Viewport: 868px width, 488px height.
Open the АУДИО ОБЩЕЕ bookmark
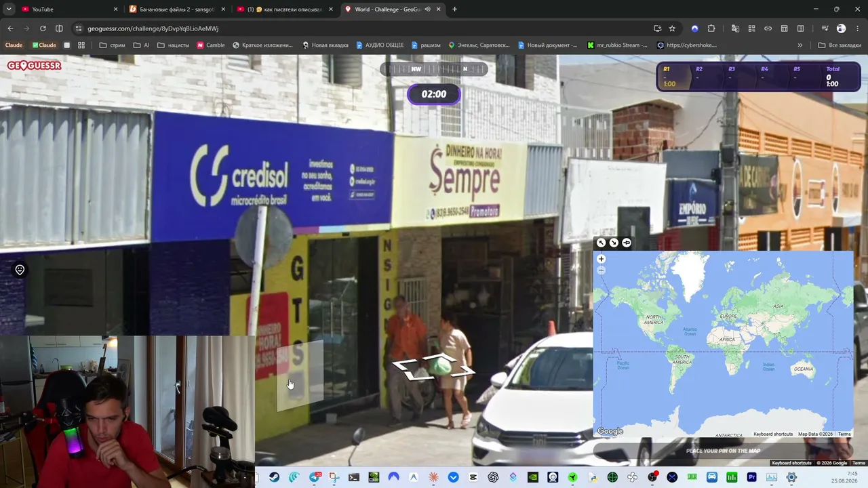(x=380, y=45)
